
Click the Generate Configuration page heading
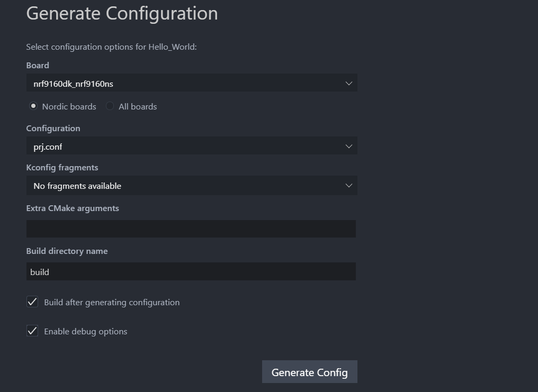tap(122, 14)
